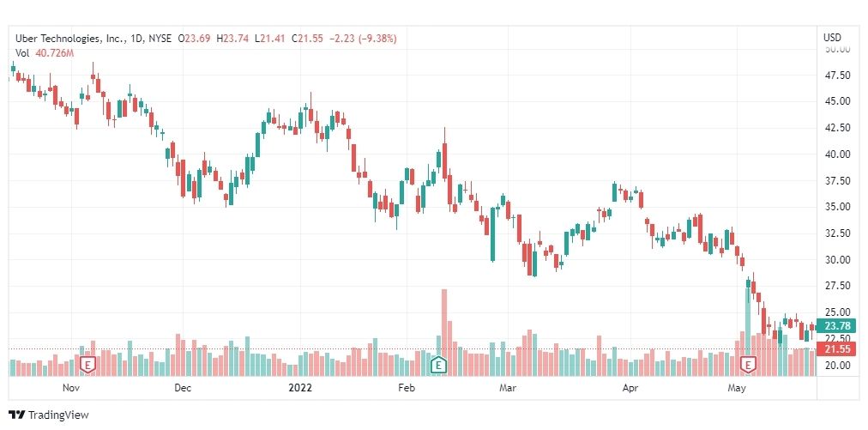Click the Apr label on time axis
This screenshot has height=430, width=868.
pos(630,388)
